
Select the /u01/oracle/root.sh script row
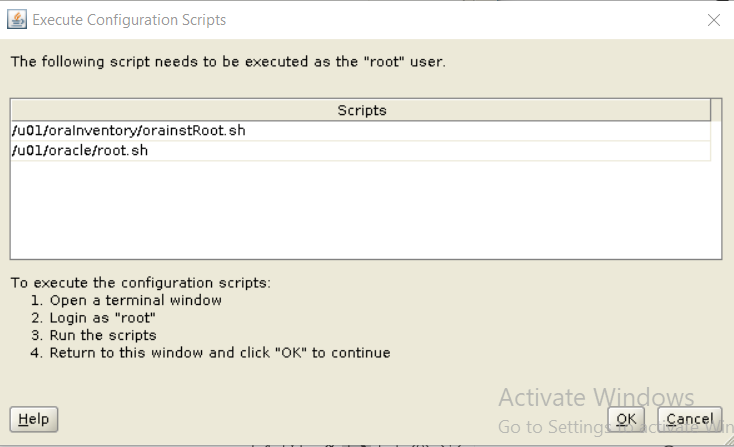360,151
